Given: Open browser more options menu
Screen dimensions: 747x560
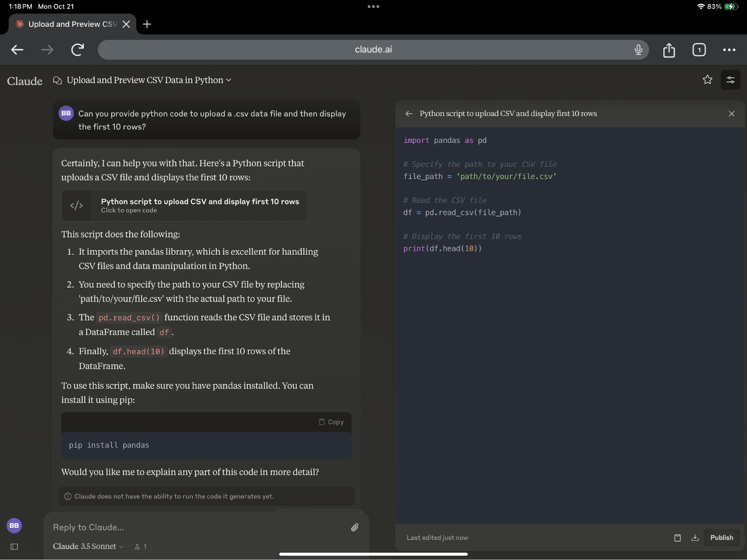Looking at the screenshot, I should 729,50.
